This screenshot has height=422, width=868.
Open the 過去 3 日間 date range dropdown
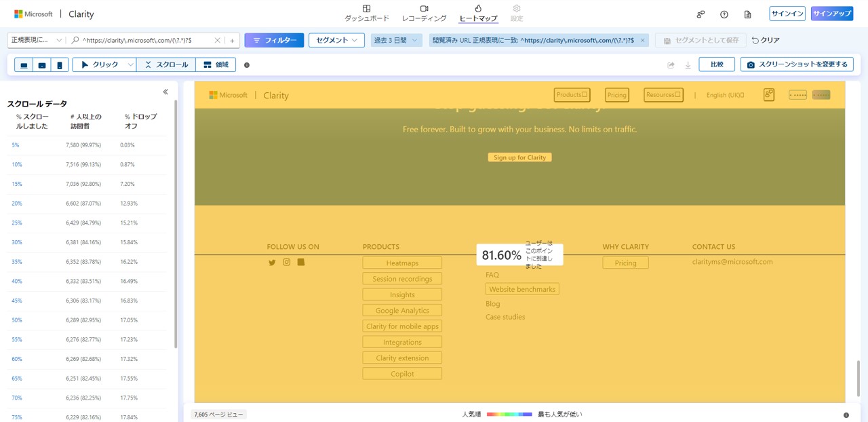(397, 40)
